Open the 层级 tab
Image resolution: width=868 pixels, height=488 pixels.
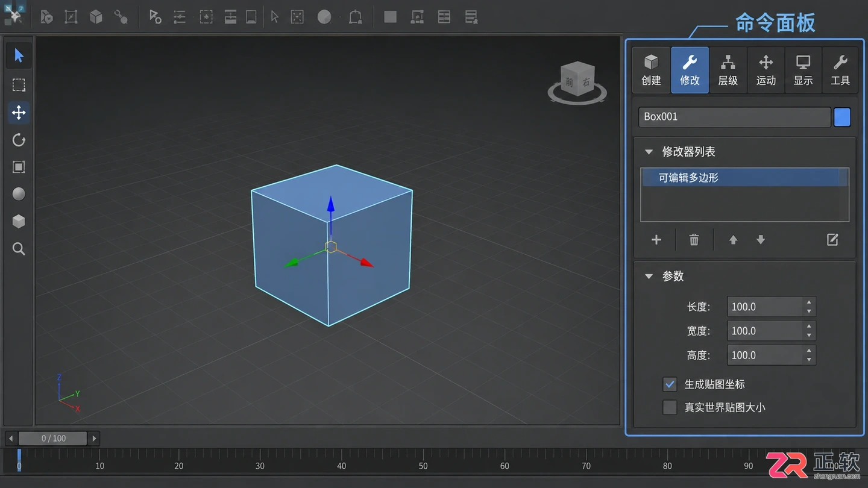point(728,70)
